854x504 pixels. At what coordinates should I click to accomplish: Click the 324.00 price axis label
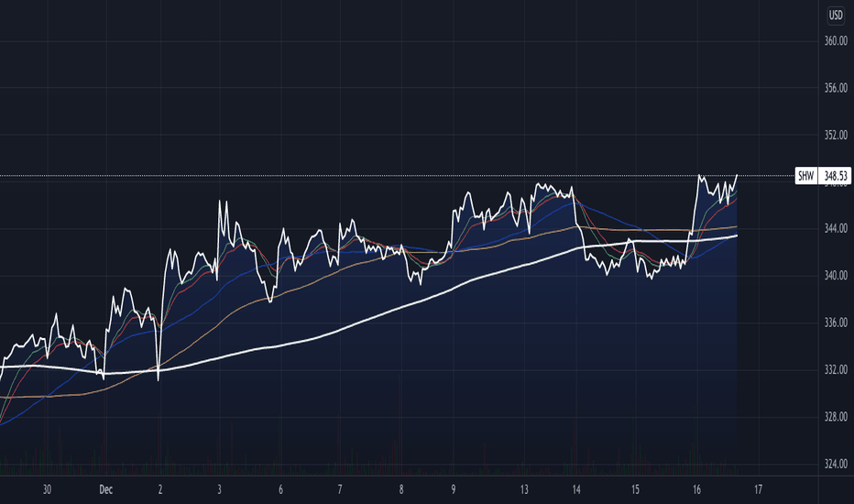[x=836, y=465]
